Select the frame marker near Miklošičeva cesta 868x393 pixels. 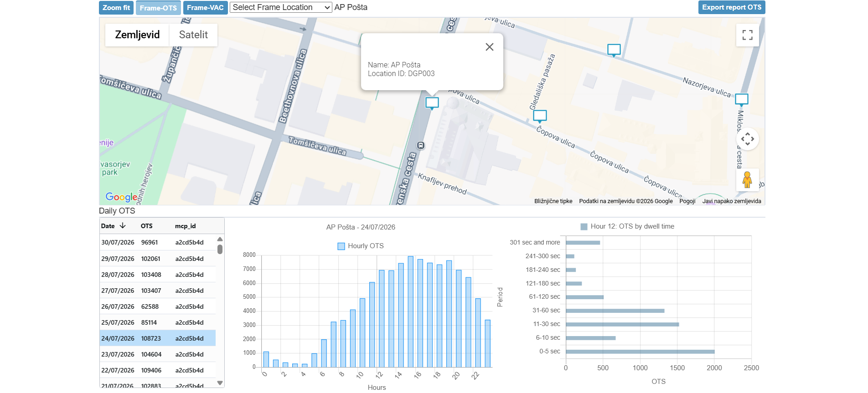tap(742, 100)
